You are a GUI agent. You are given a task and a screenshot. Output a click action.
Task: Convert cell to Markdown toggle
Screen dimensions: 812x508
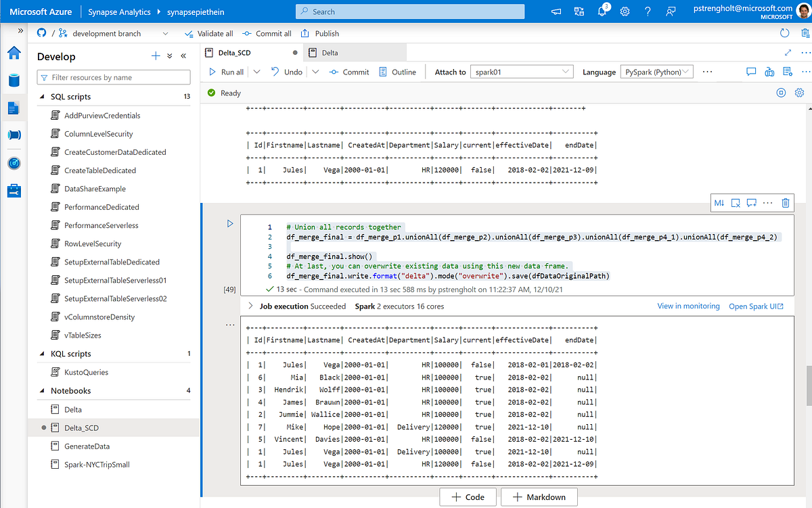(719, 202)
